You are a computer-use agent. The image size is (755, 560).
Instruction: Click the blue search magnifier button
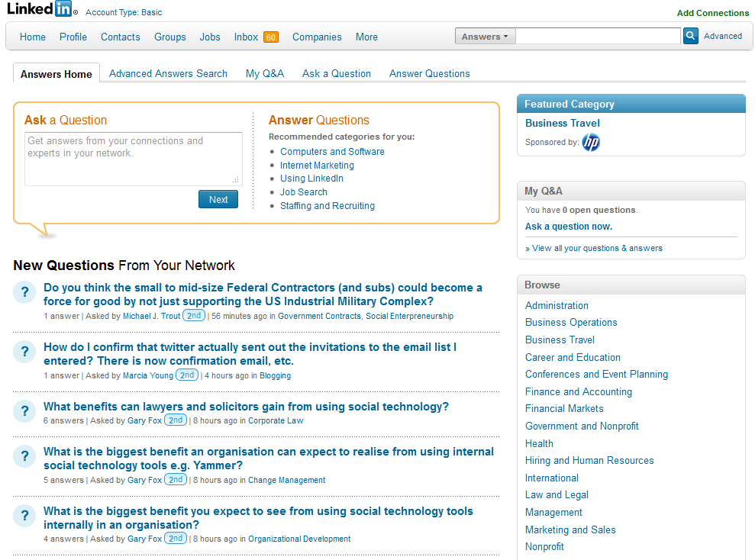690,36
